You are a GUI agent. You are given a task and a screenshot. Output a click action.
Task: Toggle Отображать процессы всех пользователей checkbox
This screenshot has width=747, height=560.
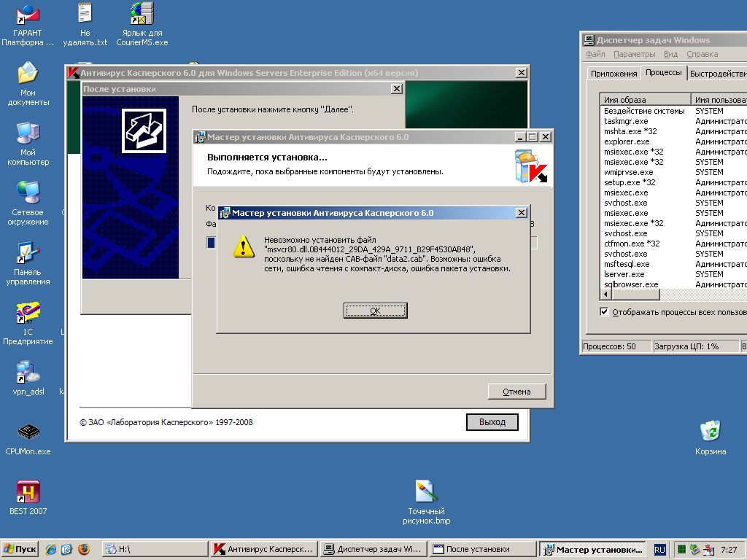(x=604, y=312)
